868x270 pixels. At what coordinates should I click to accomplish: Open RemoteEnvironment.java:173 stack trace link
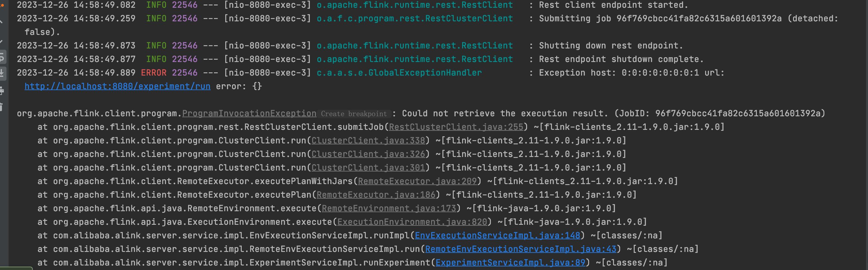[x=388, y=208]
